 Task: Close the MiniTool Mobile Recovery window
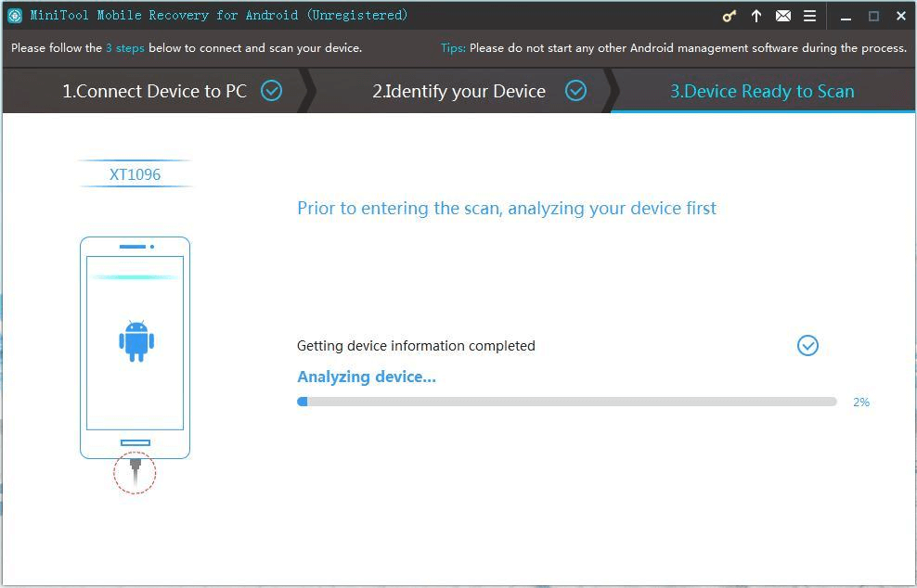[901, 17]
